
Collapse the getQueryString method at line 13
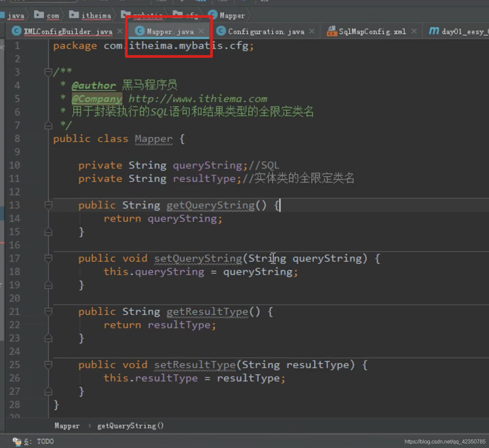(x=48, y=205)
